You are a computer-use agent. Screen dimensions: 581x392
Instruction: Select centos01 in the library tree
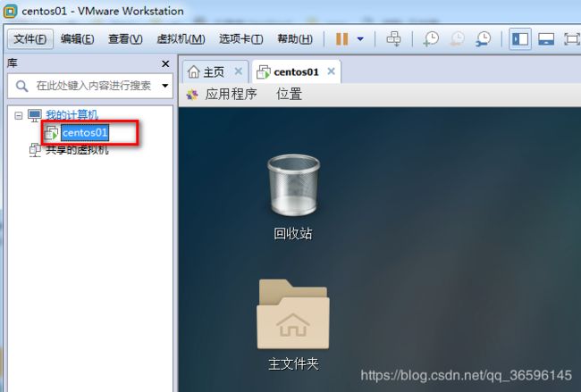pos(85,132)
